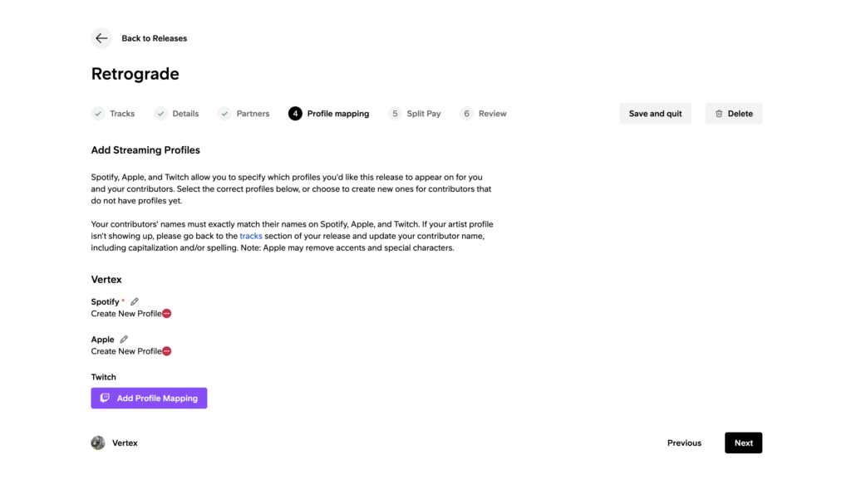Click the Twitch logo icon
This screenshot has height=504, width=851.
(105, 399)
